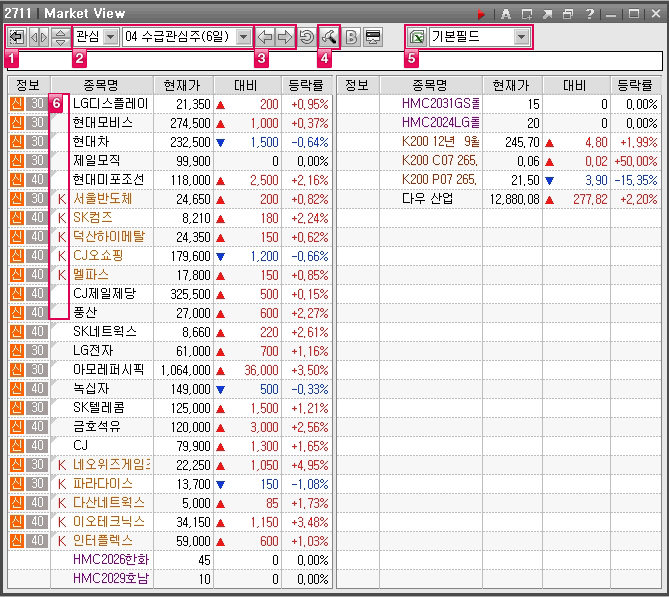Select stock 네오위즈게임즈
This screenshot has width=669, height=597.
point(111,465)
